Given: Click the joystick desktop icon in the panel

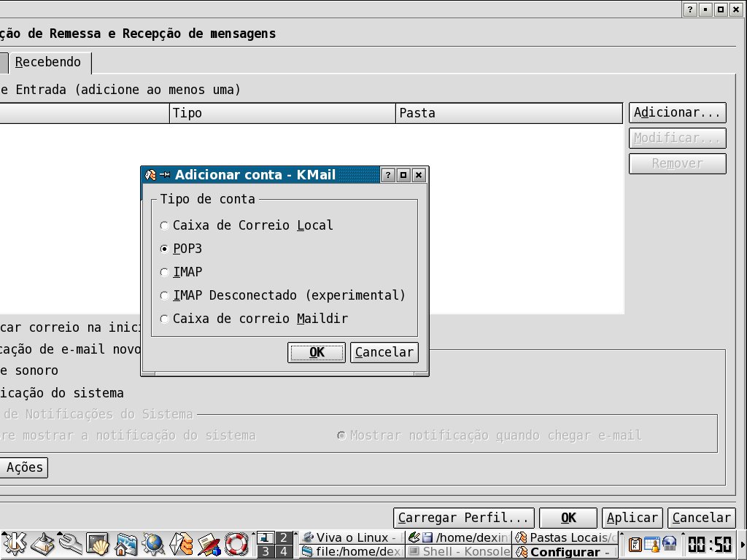Looking at the screenshot, I should click(43, 544).
